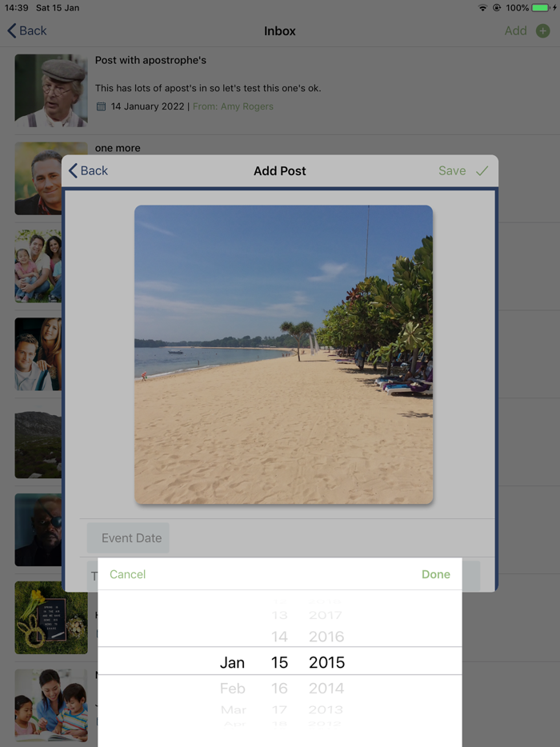Choose year 2014 in the picker
The image size is (560, 747).
(326, 688)
